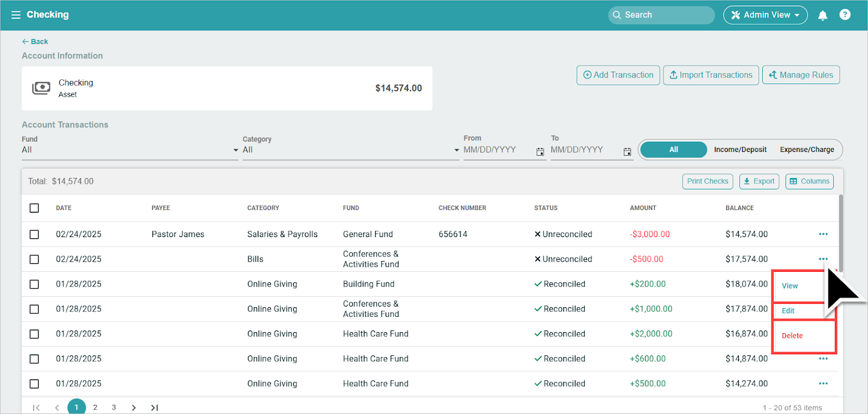Sort by the PAYEE column header
868x414 pixels.
pyautogui.click(x=161, y=208)
